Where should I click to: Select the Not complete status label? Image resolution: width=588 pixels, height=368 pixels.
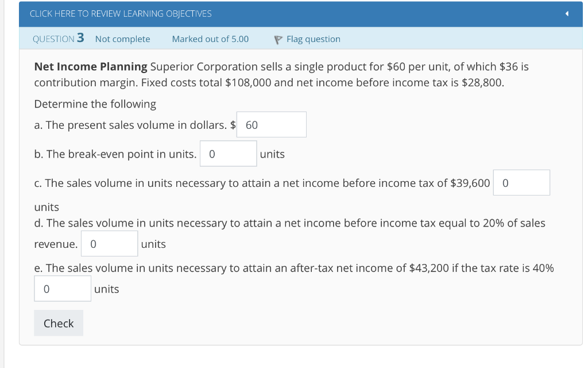point(122,39)
